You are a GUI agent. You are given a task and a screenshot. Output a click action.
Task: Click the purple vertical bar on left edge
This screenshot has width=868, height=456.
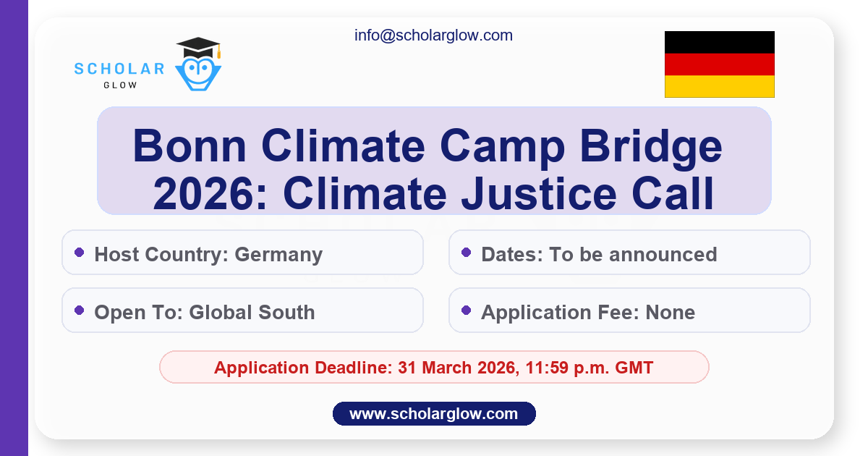coord(14,228)
